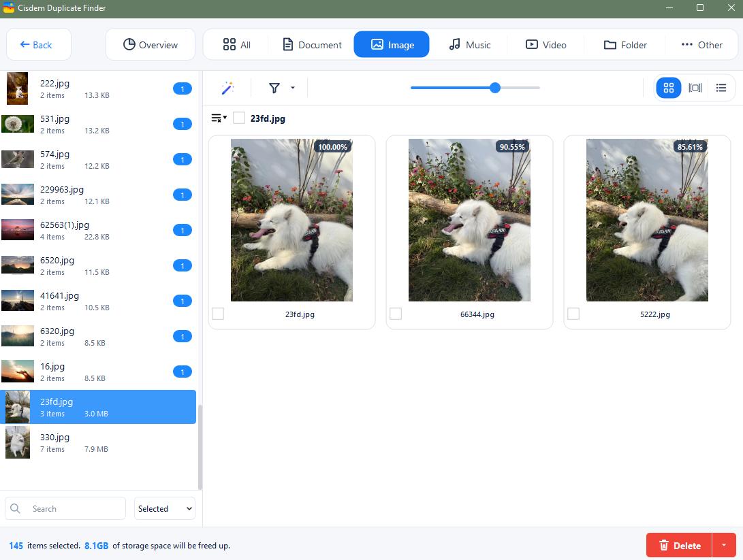
Task: Select the Image tab
Action: [x=392, y=44]
